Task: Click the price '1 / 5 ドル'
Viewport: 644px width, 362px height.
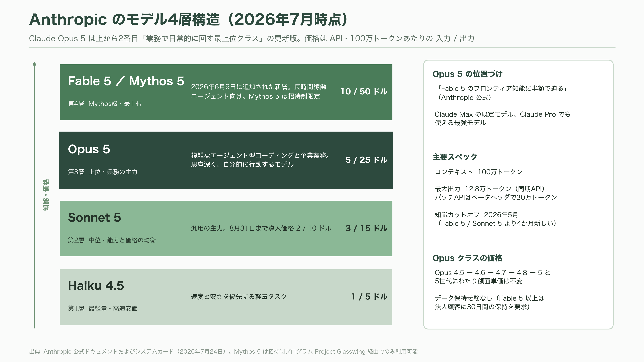Action: click(x=369, y=296)
